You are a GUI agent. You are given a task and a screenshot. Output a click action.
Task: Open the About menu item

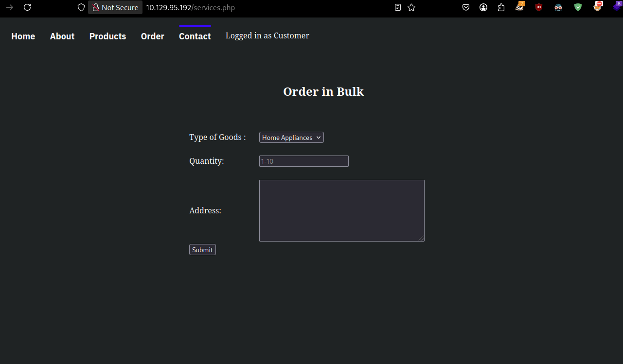[x=62, y=36]
